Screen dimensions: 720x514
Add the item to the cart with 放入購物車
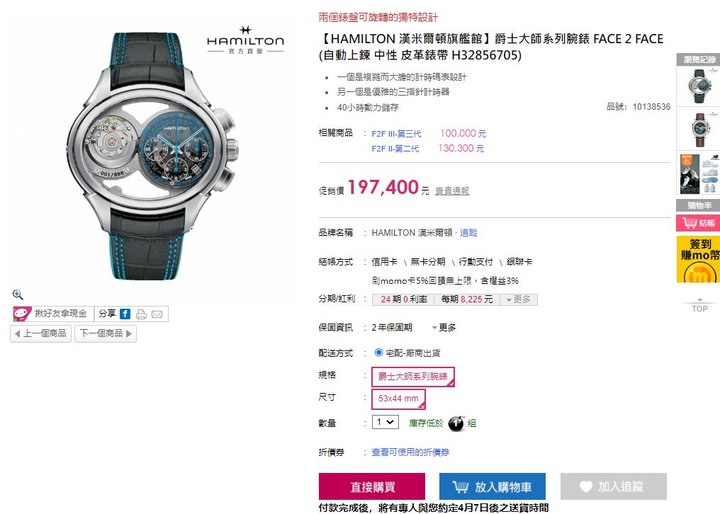point(492,486)
